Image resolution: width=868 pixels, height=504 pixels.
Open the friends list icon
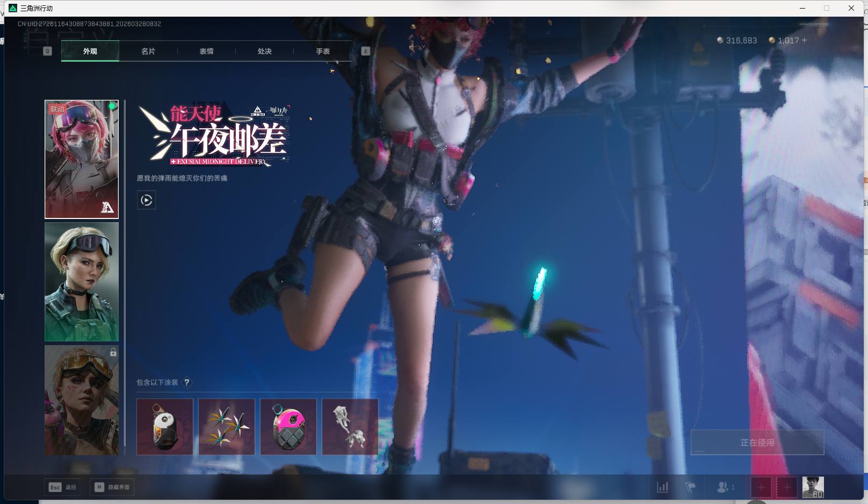[726, 487]
